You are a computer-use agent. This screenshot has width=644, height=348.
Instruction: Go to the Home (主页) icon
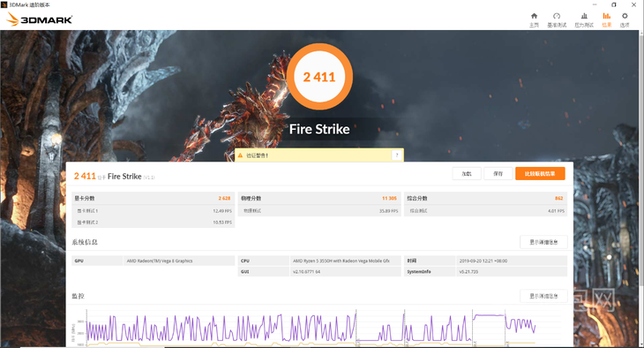[x=534, y=16]
